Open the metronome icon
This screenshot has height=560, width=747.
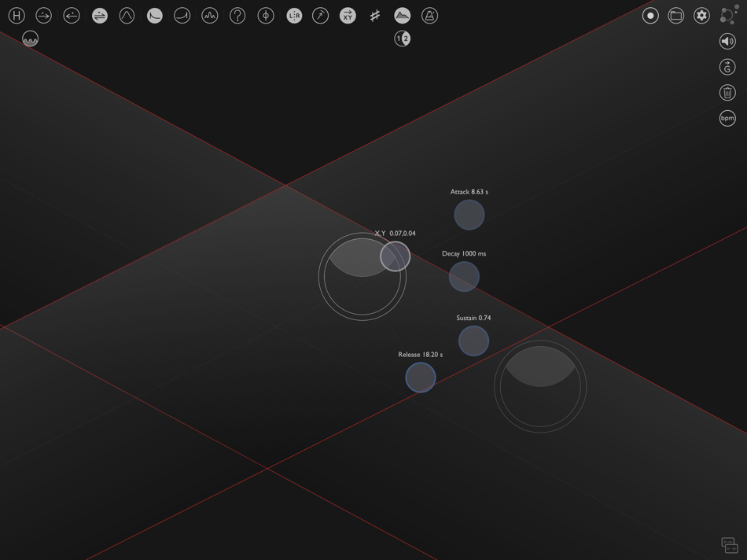coord(429,16)
